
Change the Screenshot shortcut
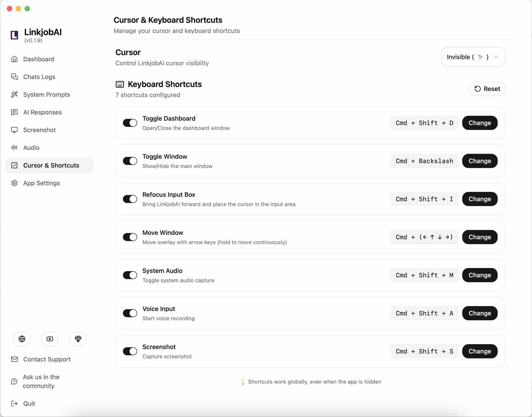480,351
